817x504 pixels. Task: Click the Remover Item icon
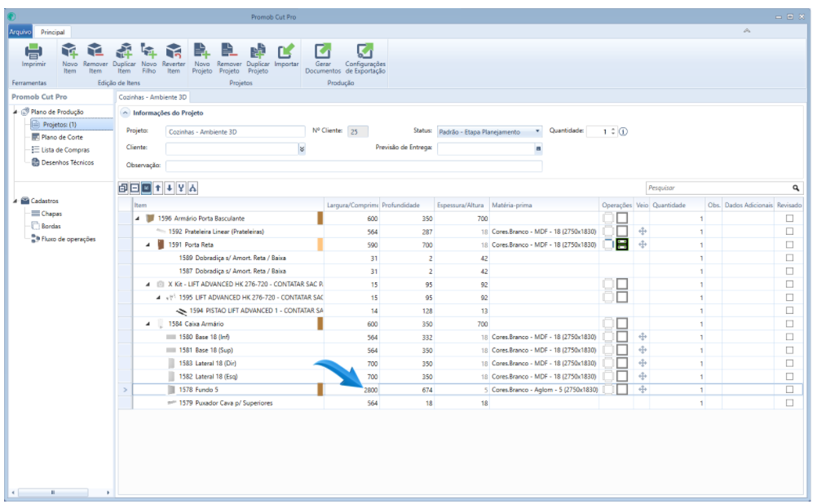(x=95, y=52)
